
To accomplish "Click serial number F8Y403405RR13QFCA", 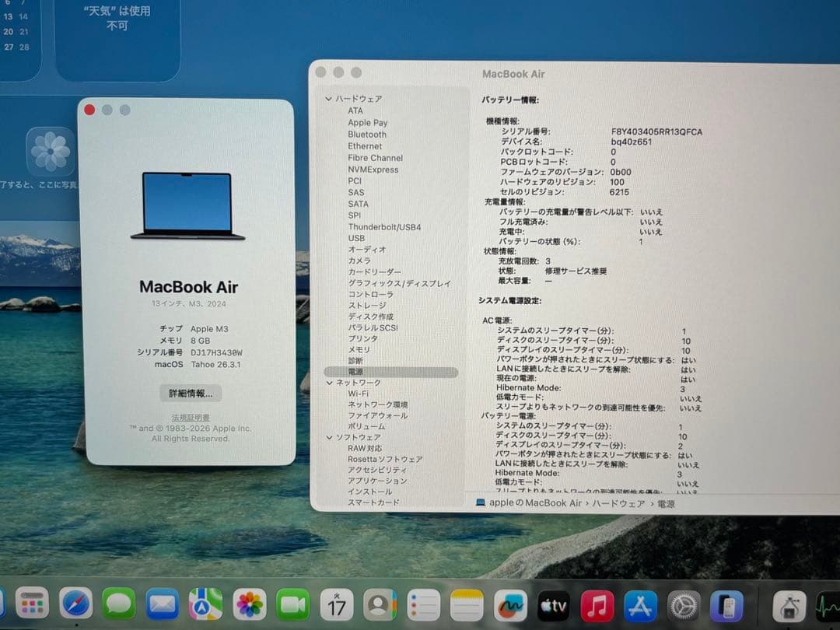I will 656,131.
